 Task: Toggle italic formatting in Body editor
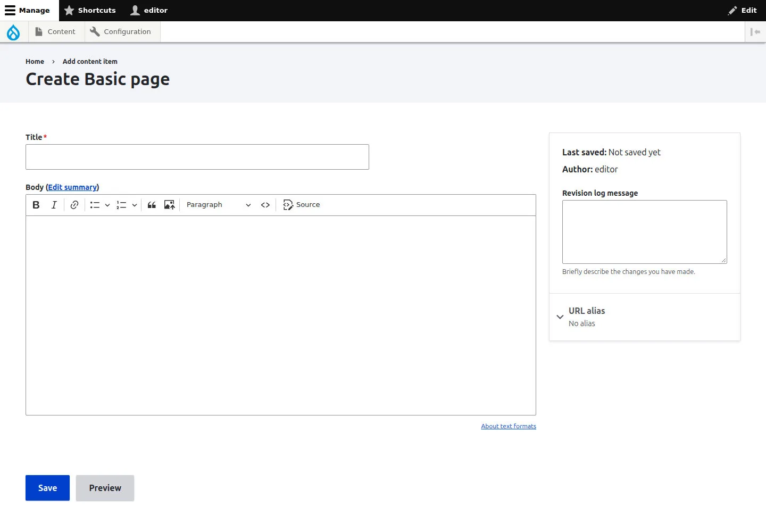point(54,205)
